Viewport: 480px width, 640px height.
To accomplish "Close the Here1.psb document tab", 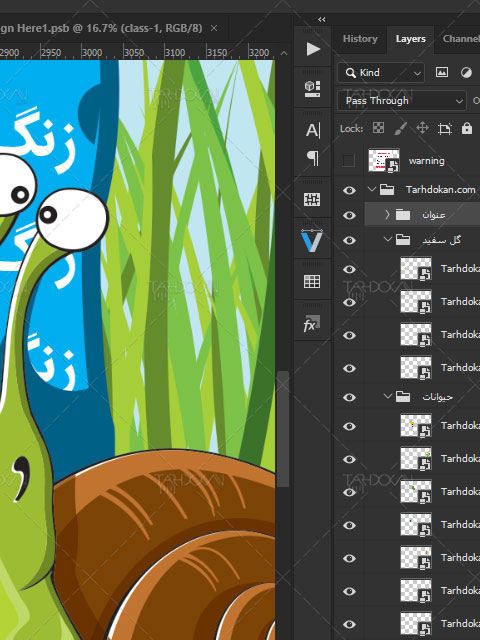I will (214, 28).
